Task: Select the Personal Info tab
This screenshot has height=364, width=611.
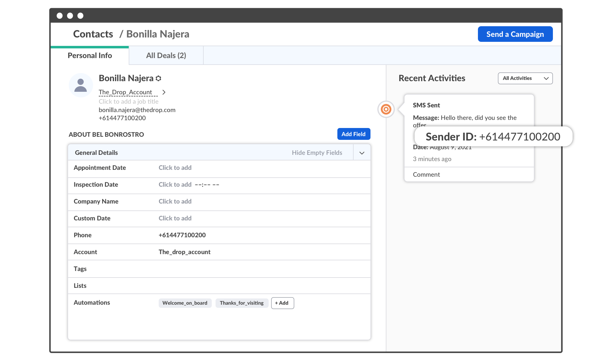Action: [x=90, y=56]
